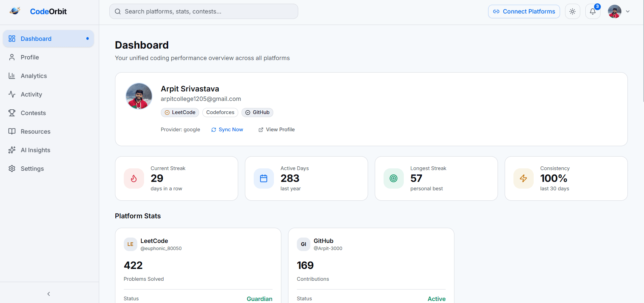Screen dimensions: 644x303
Task: Click the user avatar in top bar
Action: click(x=615, y=11)
